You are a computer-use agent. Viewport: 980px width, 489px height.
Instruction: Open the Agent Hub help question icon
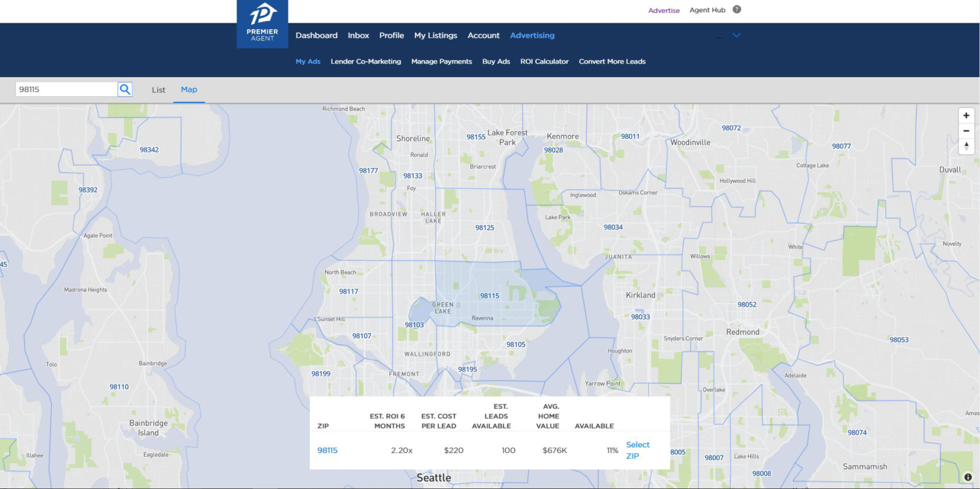point(737,9)
